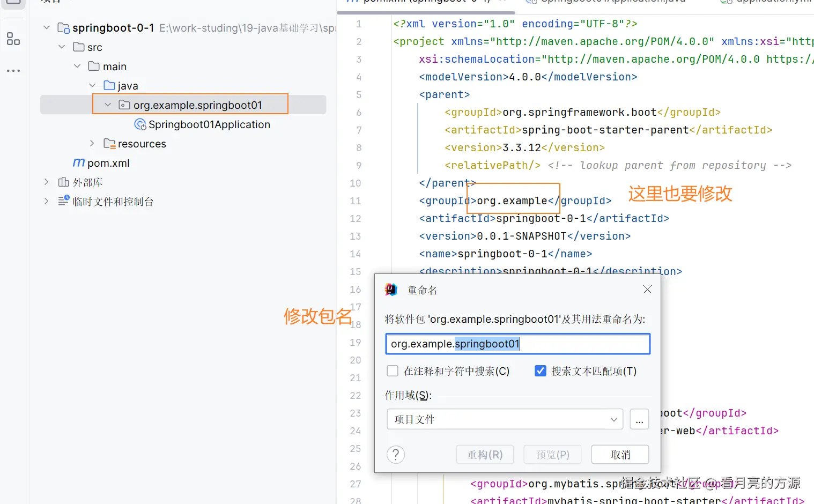Close the rename dialog
The width and height of the screenshot is (814, 504).
coord(647,290)
